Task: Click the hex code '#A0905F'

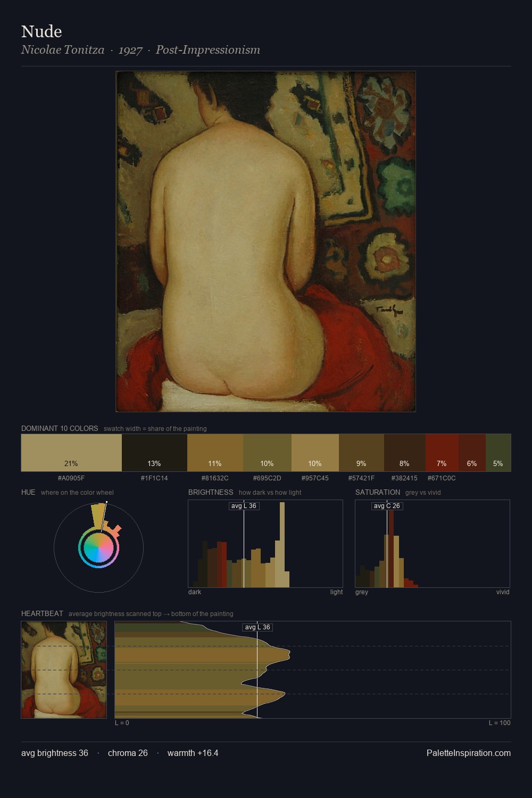Action: click(x=71, y=478)
